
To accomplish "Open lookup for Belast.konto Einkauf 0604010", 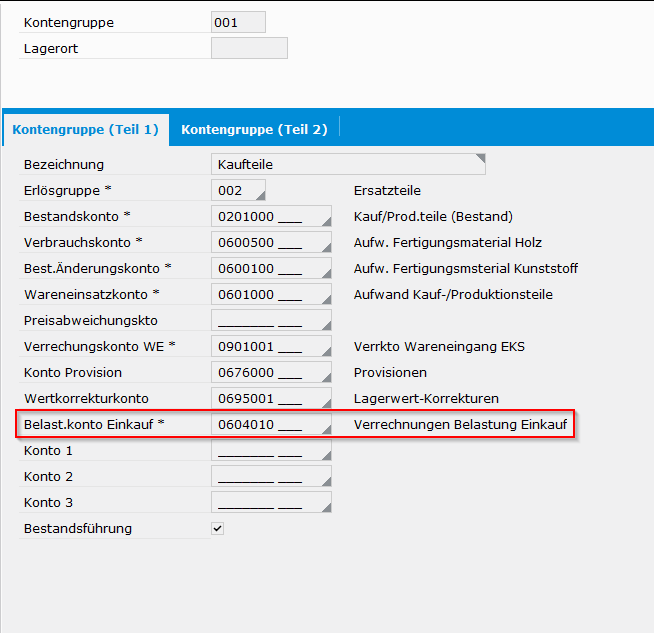I will pos(327,429).
